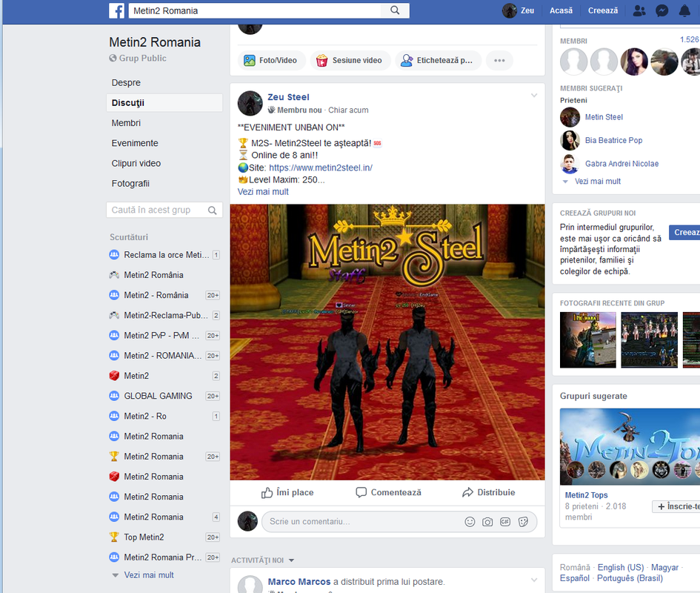
Task: Click Înscrie-te join group button
Action: tap(676, 506)
